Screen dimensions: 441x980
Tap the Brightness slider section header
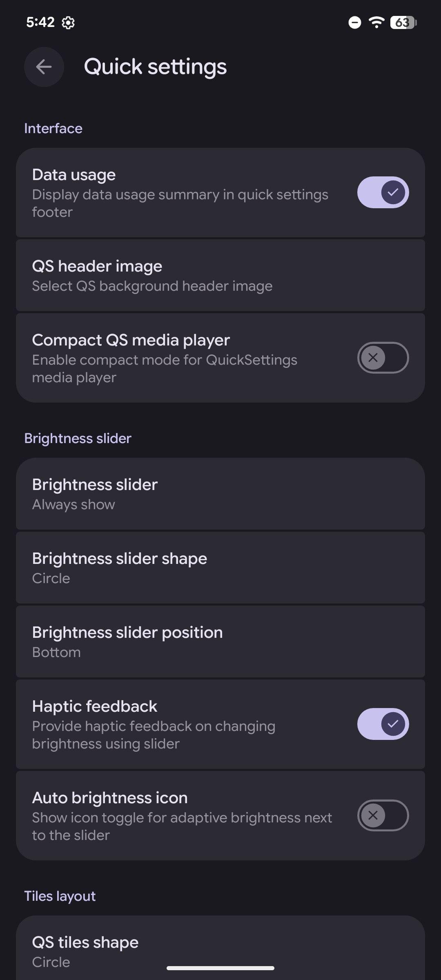tap(78, 439)
